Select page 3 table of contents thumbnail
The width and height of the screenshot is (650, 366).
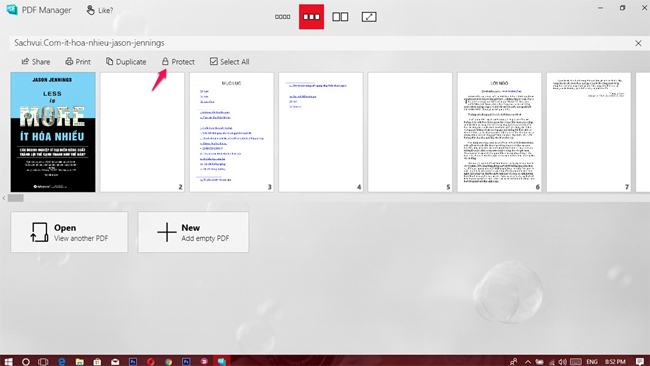coord(232,132)
